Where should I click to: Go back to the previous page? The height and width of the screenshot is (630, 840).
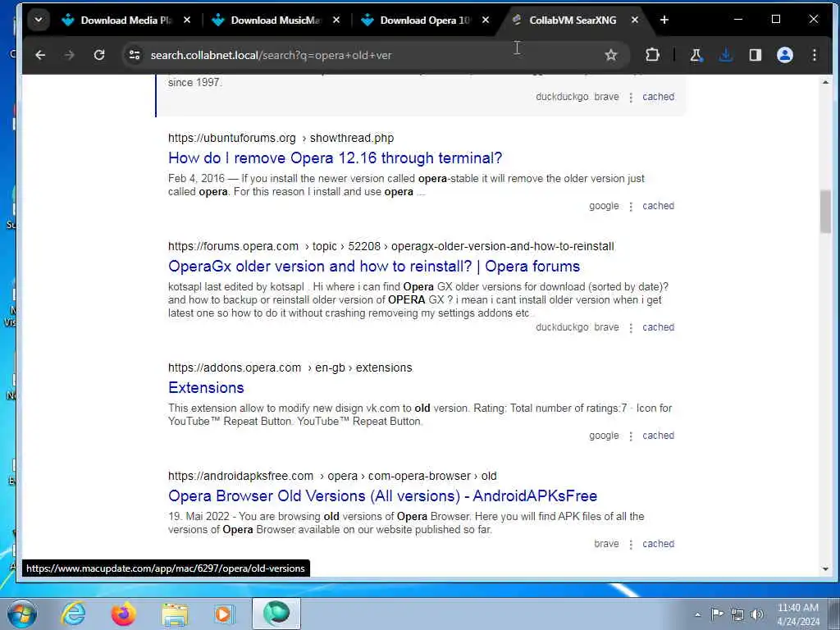point(40,55)
